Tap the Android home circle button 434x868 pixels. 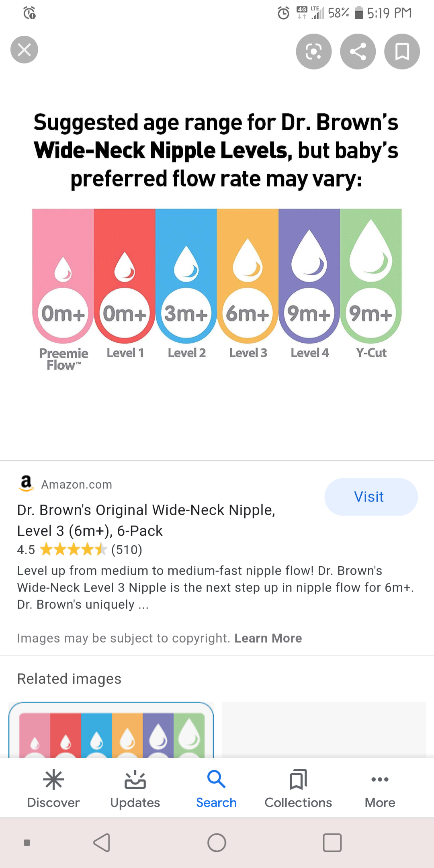[217, 843]
